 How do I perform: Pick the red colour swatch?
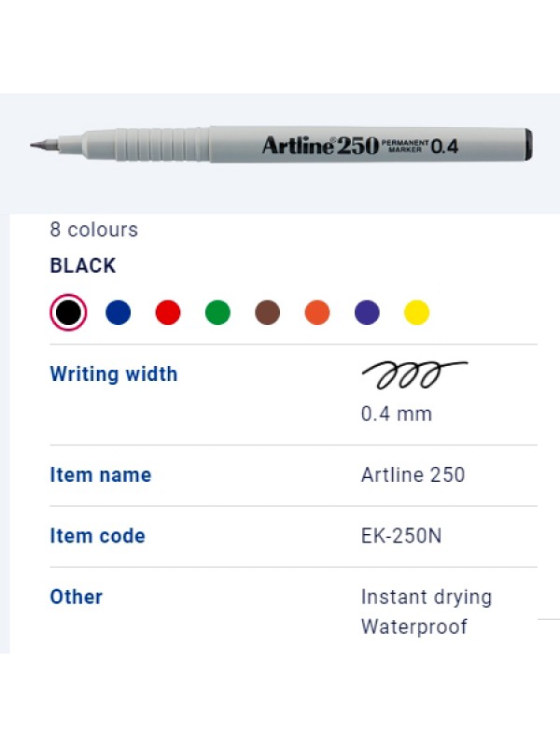[168, 313]
